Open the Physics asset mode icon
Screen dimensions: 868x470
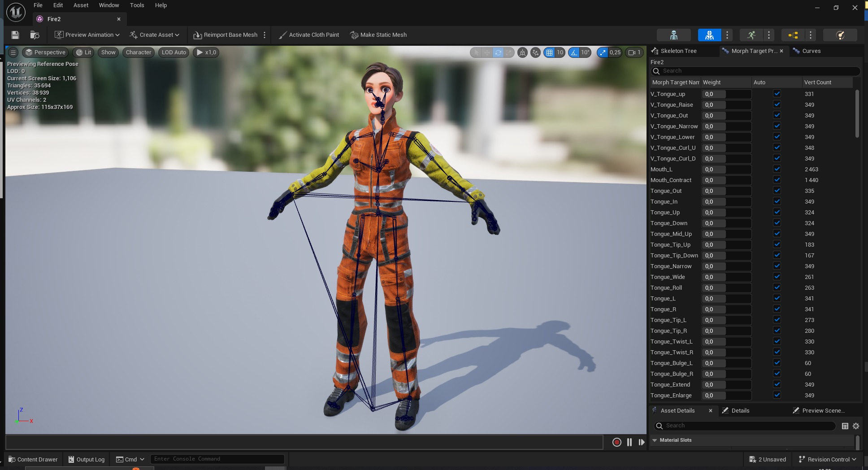tap(840, 35)
